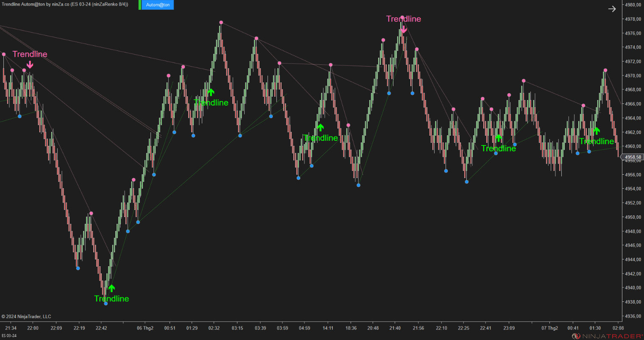Click the 4958,50 current price marker
The image size is (644, 340).
(633, 157)
